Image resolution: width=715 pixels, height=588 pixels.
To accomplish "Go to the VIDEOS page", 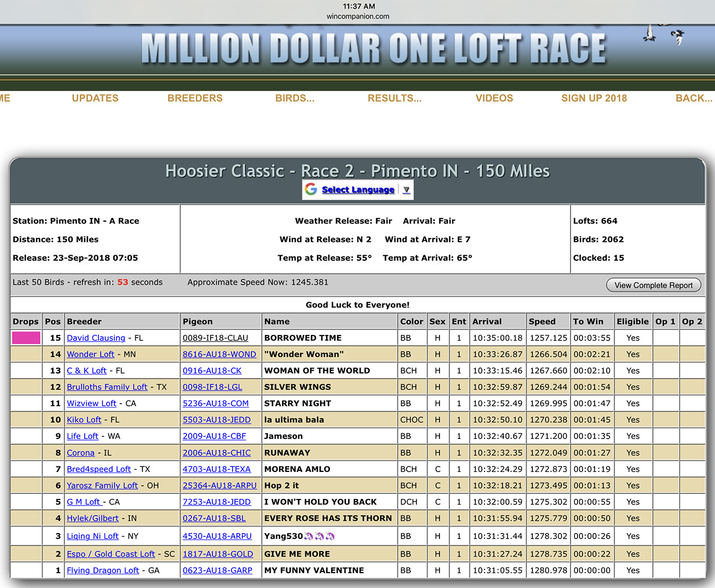I will [494, 98].
